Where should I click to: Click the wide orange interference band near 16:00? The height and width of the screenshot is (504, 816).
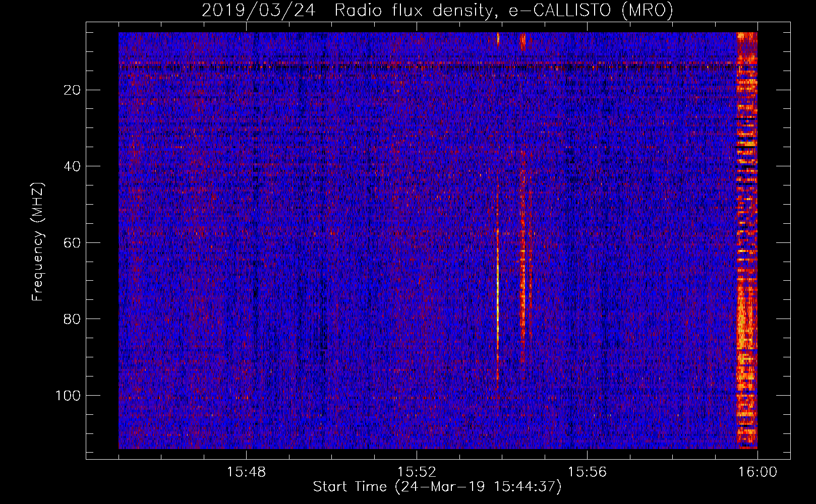click(747, 240)
